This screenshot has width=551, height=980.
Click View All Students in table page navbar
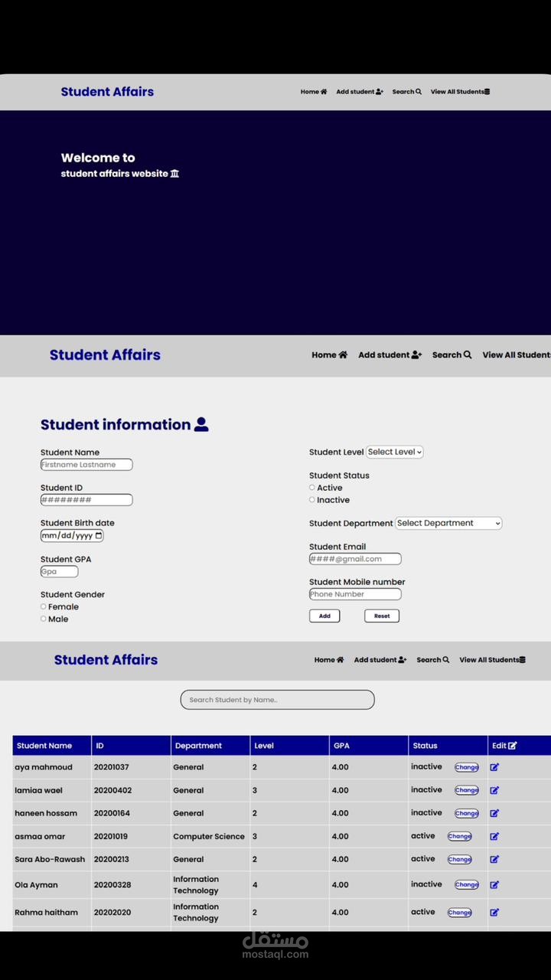coord(493,660)
